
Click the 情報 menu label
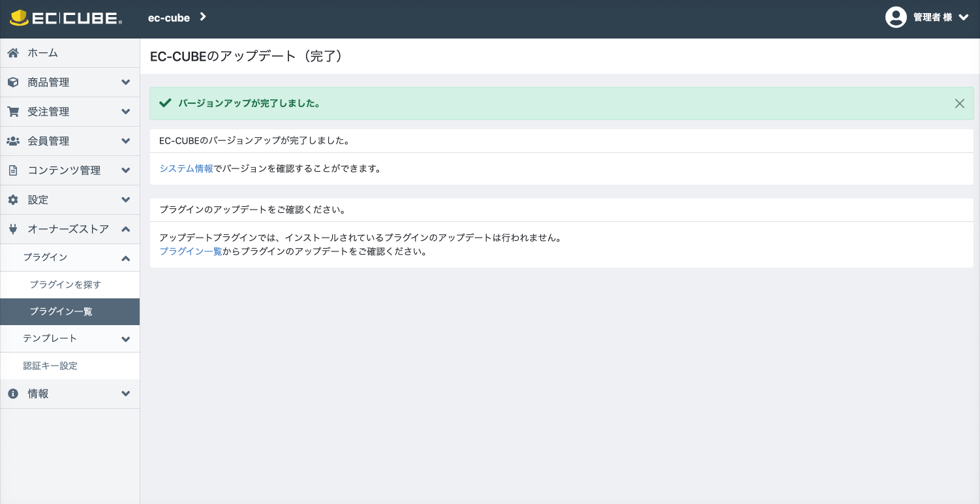pyautogui.click(x=38, y=394)
